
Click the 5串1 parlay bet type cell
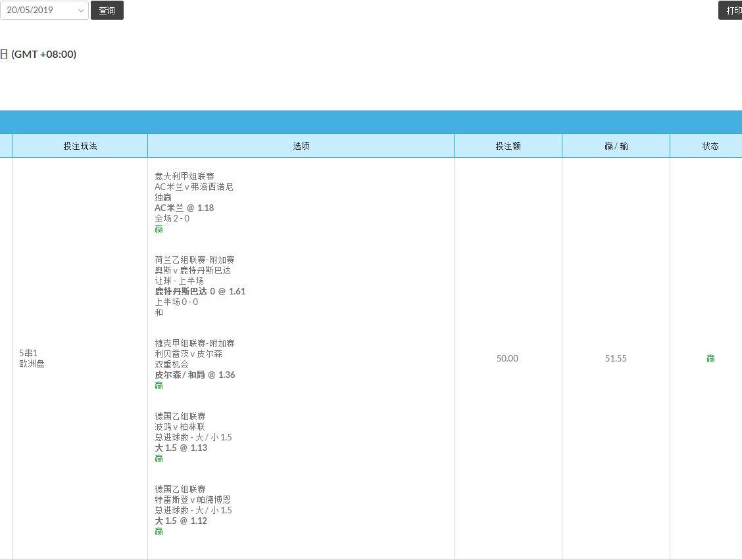pyautogui.click(x=28, y=353)
